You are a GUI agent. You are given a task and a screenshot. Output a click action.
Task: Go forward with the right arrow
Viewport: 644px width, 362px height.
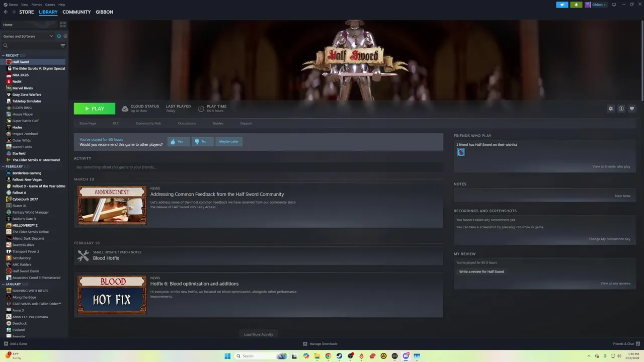click(x=13, y=12)
